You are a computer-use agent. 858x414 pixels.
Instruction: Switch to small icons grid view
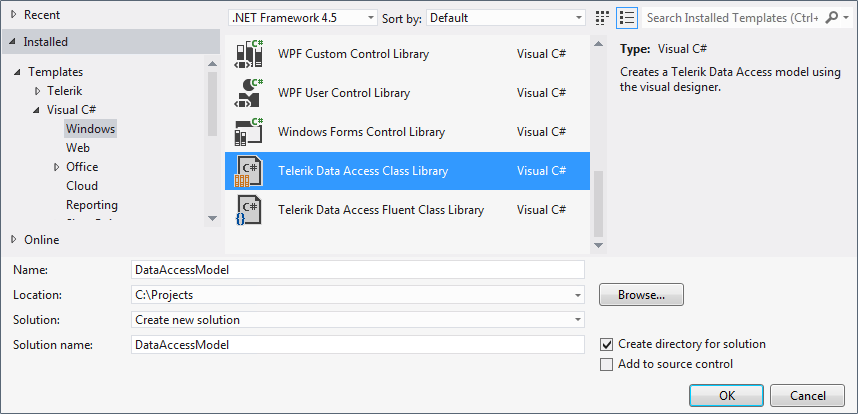(602, 18)
